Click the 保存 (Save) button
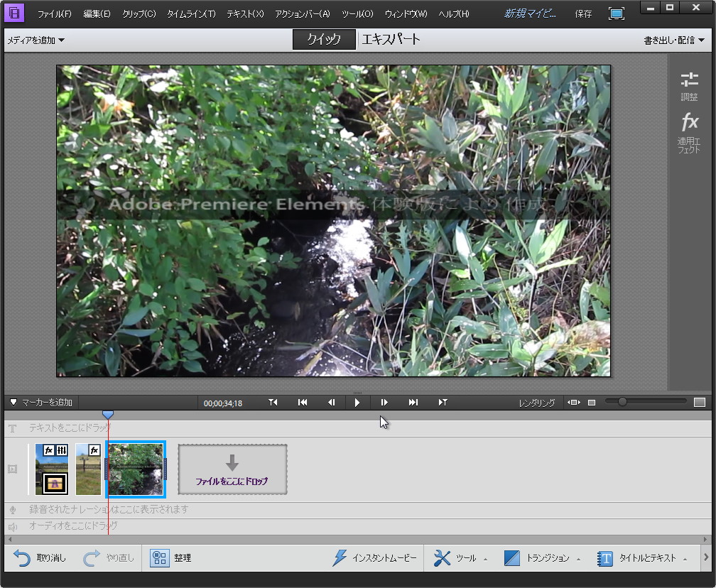 pos(582,13)
